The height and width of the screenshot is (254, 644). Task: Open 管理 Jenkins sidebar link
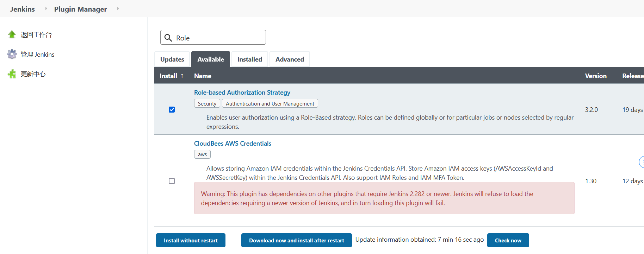[38, 54]
